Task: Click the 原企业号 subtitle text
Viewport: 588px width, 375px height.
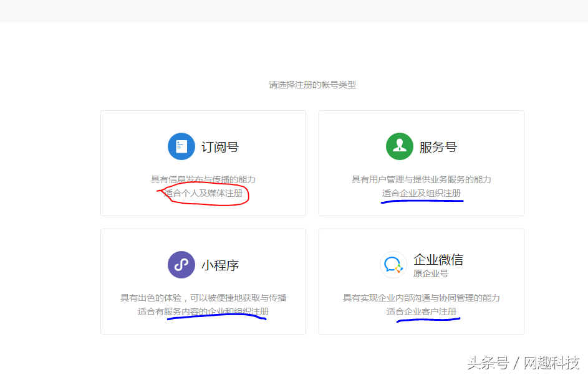Action: point(430,273)
